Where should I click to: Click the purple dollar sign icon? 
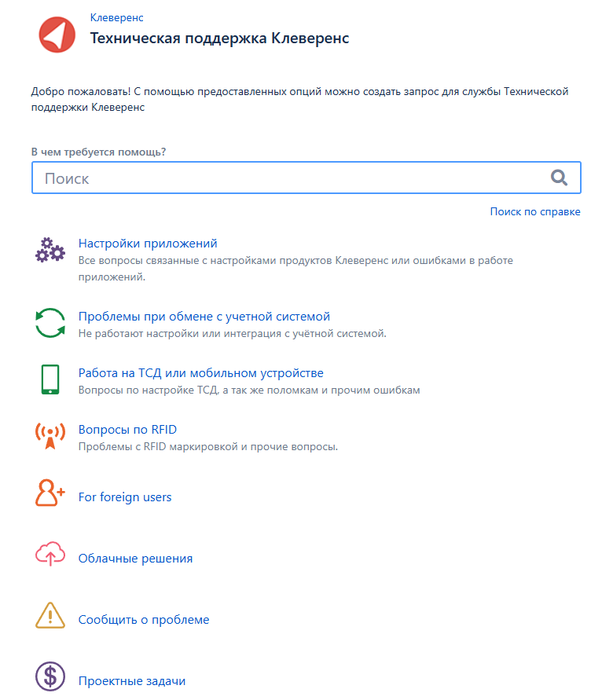50,676
